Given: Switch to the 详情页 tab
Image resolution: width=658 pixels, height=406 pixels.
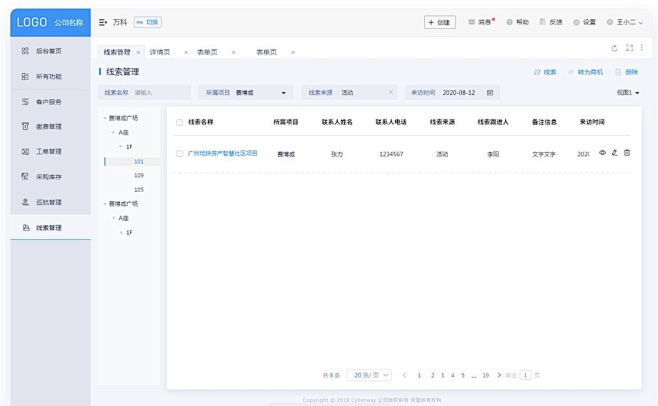Looking at the screenshot, I should [160, 52].
